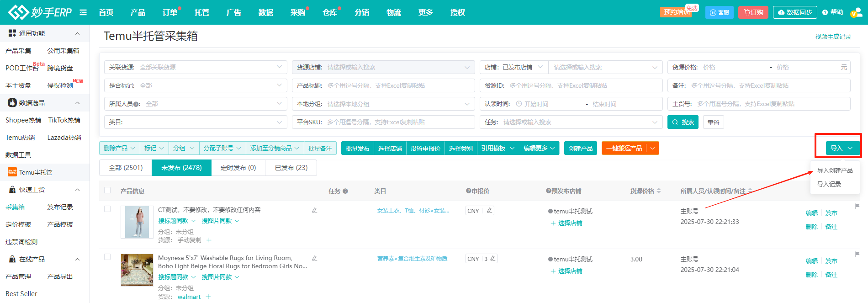This screenshot has width=868, height=303.
Task: Click 选择店铺 link in the CT测试 row
Action: pos(566,223)
